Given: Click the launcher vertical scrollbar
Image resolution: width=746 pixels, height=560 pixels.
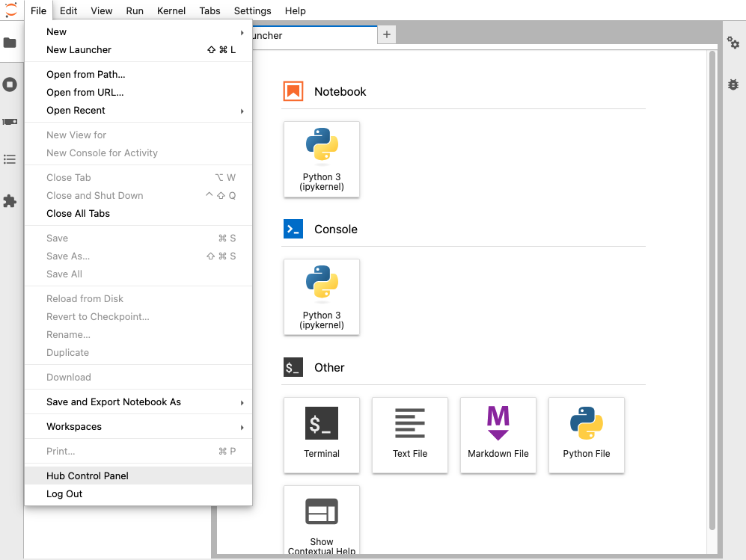Looking at the screenshot, I should pyautogui.click(x=712, y=290).
